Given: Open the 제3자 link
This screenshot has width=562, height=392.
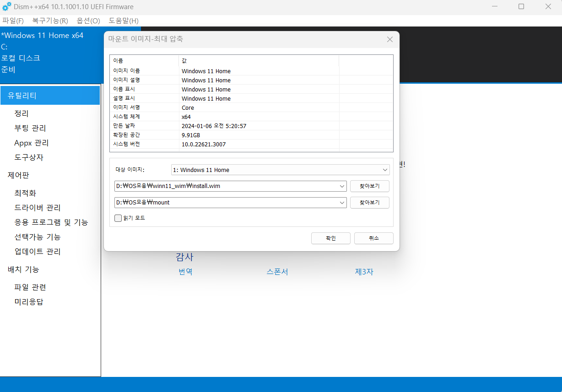Looking at the screenshot, I should [364, 271].
